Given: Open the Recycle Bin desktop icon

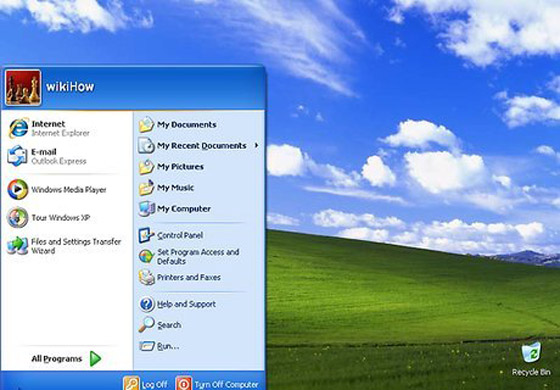Looking at the screenshot, I should click(x=531, y=352).
